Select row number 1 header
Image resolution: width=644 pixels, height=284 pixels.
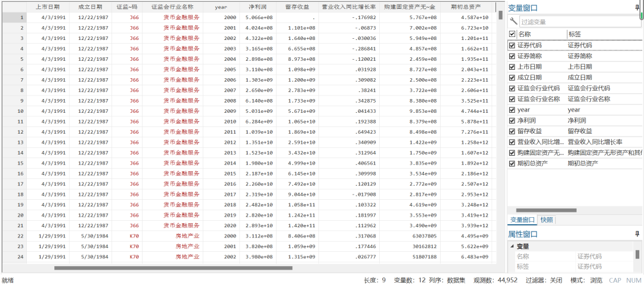point(15,17)
